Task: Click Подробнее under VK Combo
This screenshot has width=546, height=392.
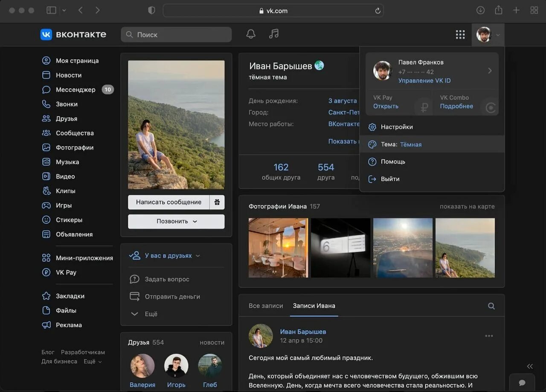Action: (x=456, y=106)
